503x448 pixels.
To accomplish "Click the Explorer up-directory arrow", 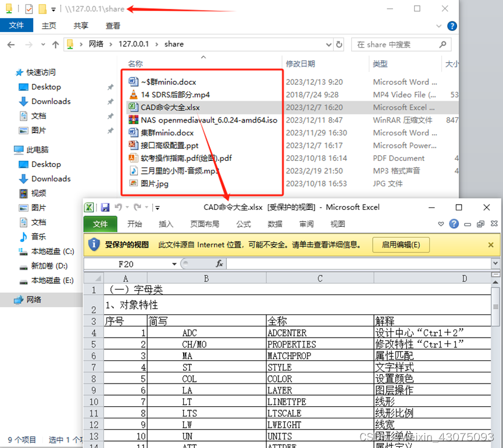I will point(55,45).
